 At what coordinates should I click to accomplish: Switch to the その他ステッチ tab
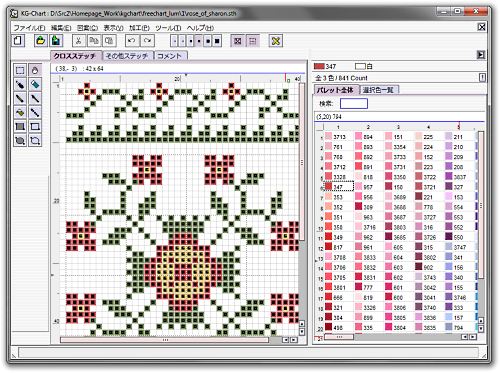pyautogui.click(x=127, y=56)
